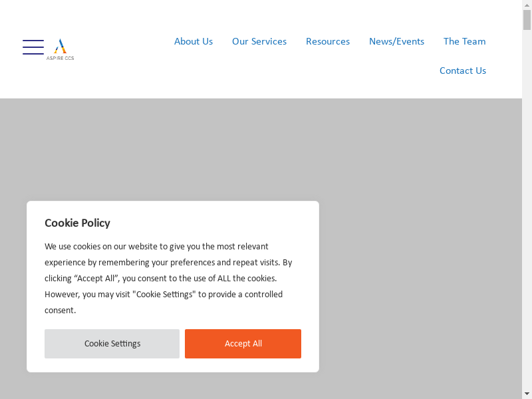
Task: Click the ASPIRE CCS text under the logo
Action: (60, 59)
